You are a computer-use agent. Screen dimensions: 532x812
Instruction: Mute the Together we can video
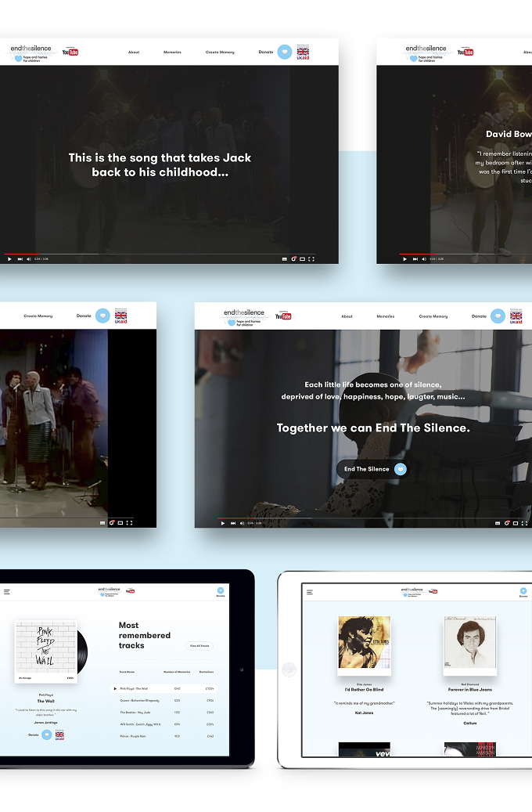pyautogui.click(x=243, y=523)
